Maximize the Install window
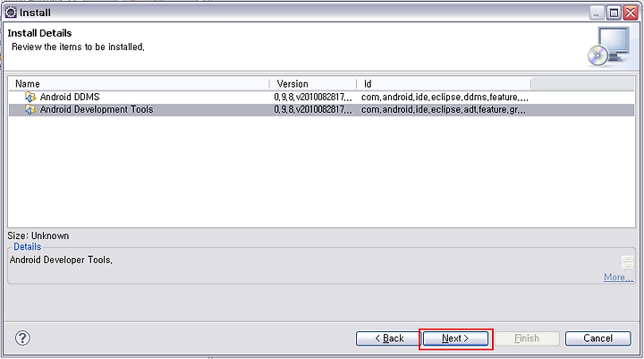The width and height of the screenshot is (644, 359). coord(614,13)
